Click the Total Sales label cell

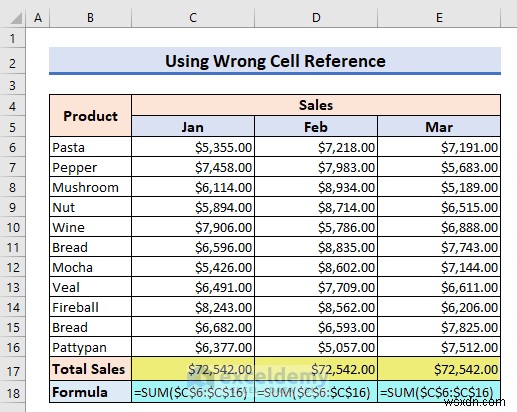[x=90, y=369]
